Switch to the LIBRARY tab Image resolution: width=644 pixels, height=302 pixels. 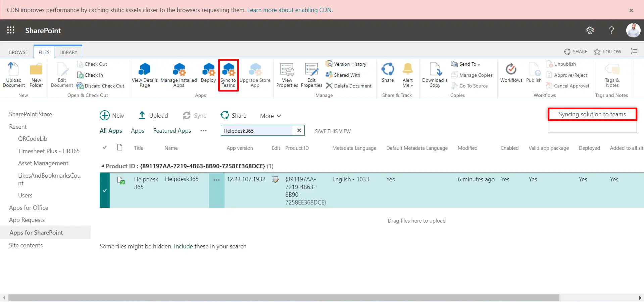tap(68, 52)
